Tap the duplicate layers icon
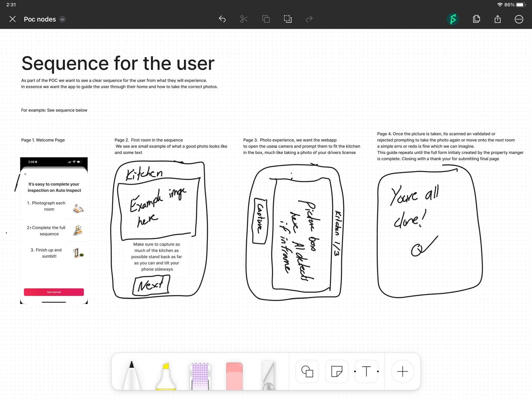The height and width of the screenshot is (399, 532). click(266, 19)
